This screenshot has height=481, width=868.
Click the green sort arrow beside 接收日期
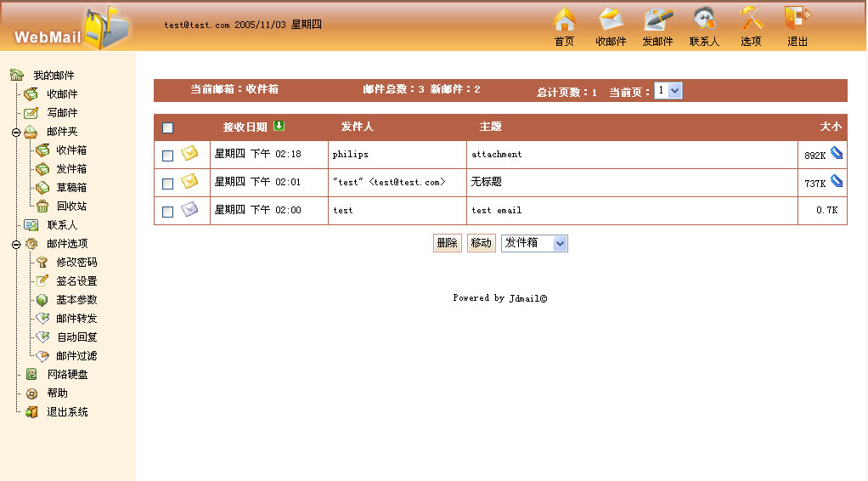[x=279, y=127]
